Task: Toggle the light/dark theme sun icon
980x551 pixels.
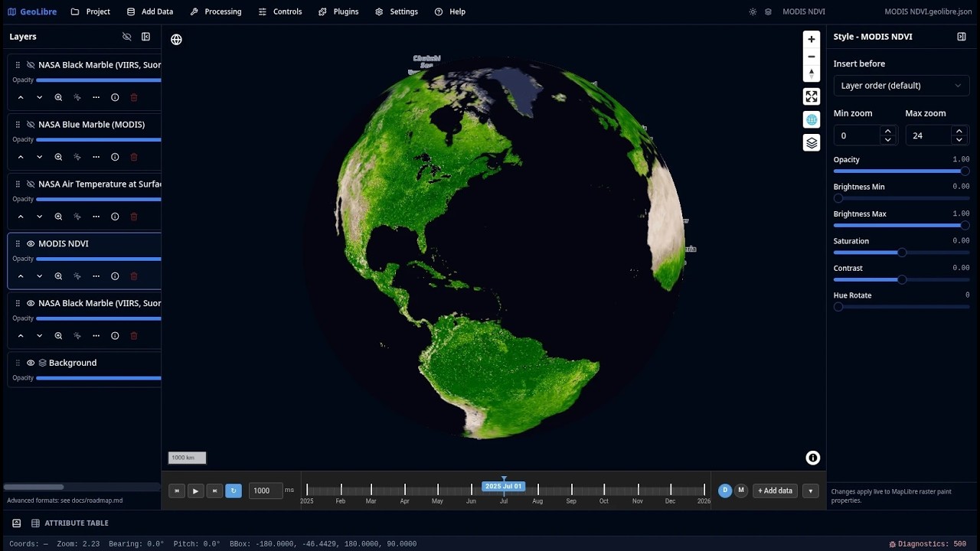Action: tap(753, 11)
